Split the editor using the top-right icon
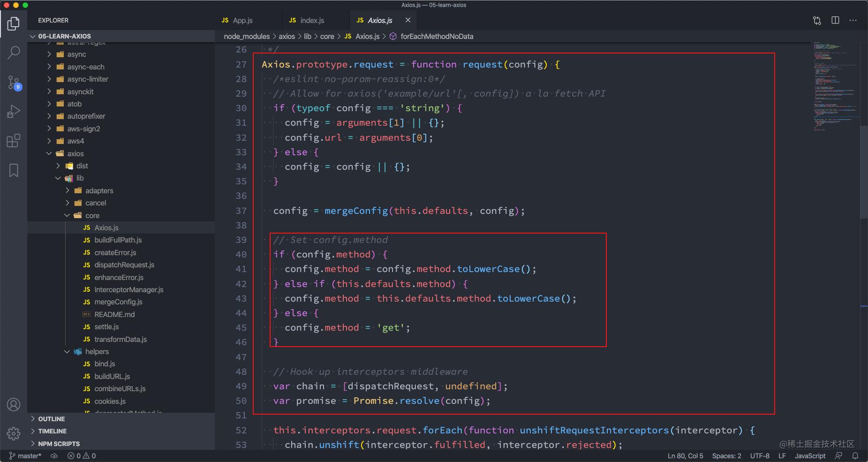The width and height of the screenshot is (868, 462). click(x=835, y=20)
